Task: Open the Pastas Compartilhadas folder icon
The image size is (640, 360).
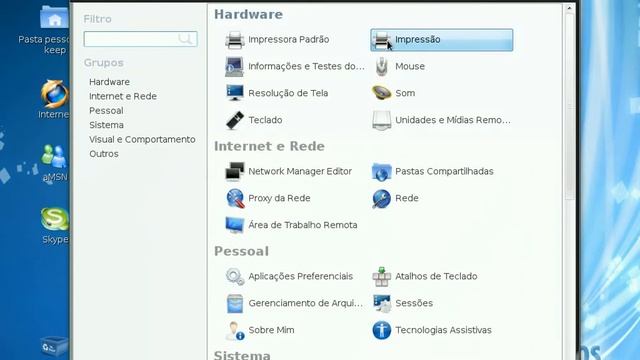Action: pos(382,171)
